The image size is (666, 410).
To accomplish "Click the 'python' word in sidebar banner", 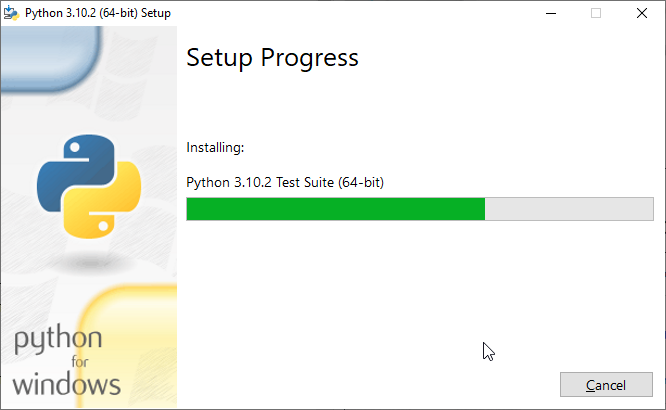I will click(x=58, y=339).
